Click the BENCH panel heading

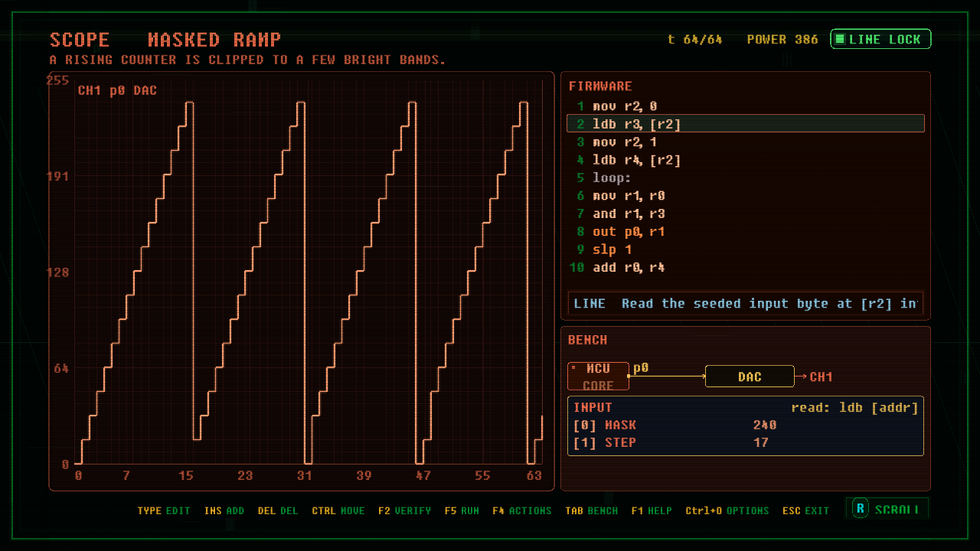pos(588,340)
